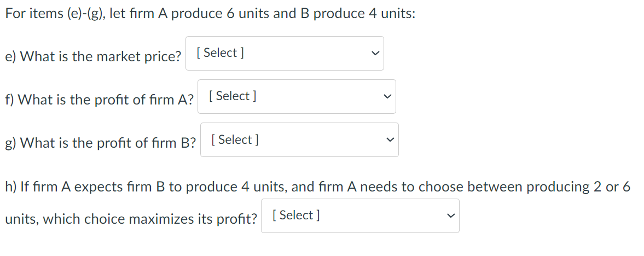Image resolution: width=644 pixels, height=256 pixels.
Task: Click the chevron arrow on firm A profit dropdown
Action: 387,97
